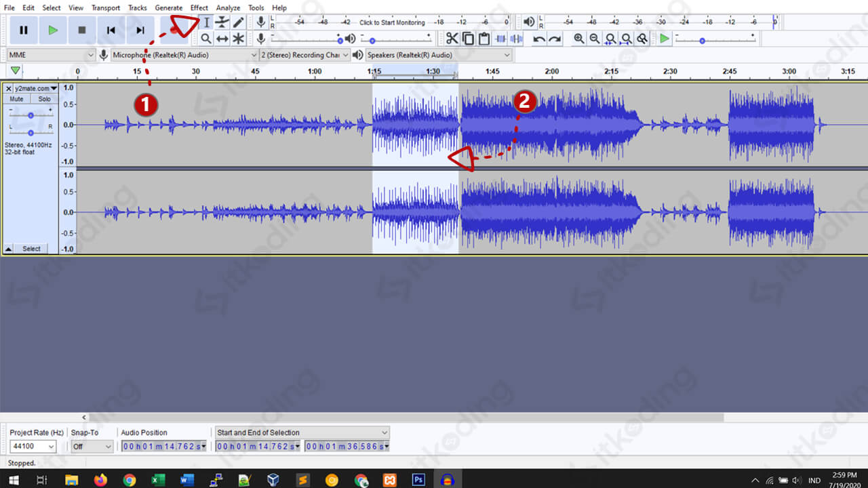Click the selection end time field 01m36.586s

point(347,447)
